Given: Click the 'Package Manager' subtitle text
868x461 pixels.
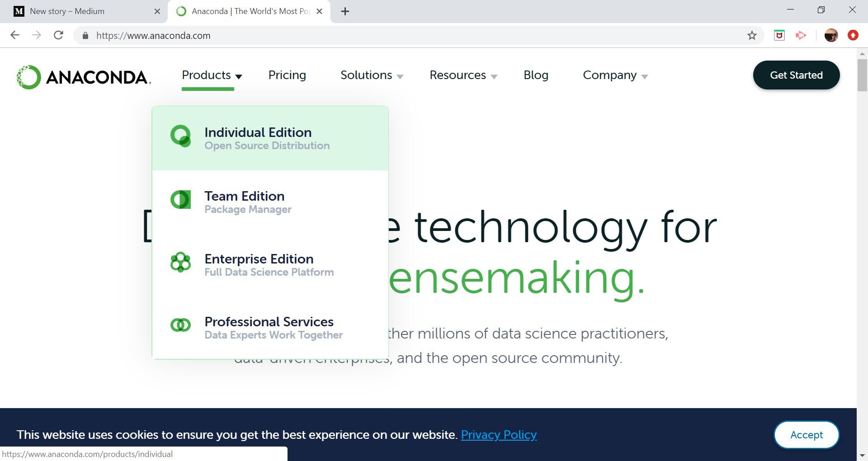Looking at the screenshot, I should point(248,209).
